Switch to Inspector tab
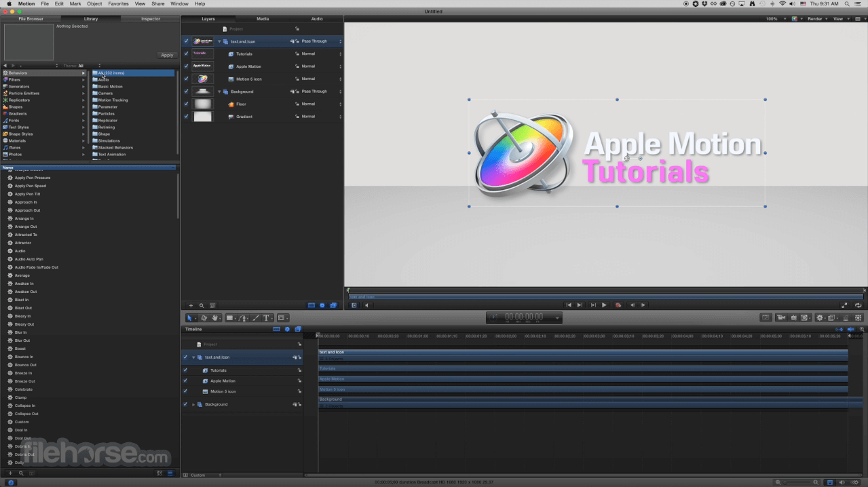This screenshot has width=868, height=487. (151, 19)
